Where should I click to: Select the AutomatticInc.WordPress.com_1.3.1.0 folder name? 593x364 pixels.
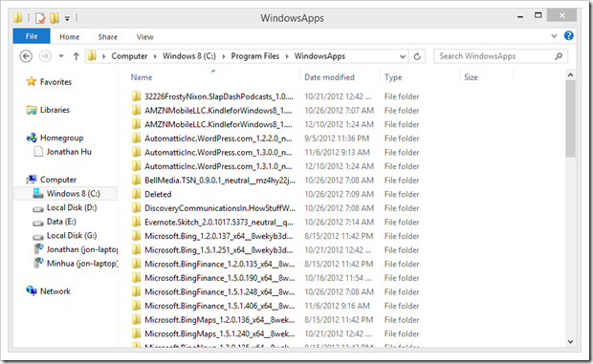coord(218,166)
